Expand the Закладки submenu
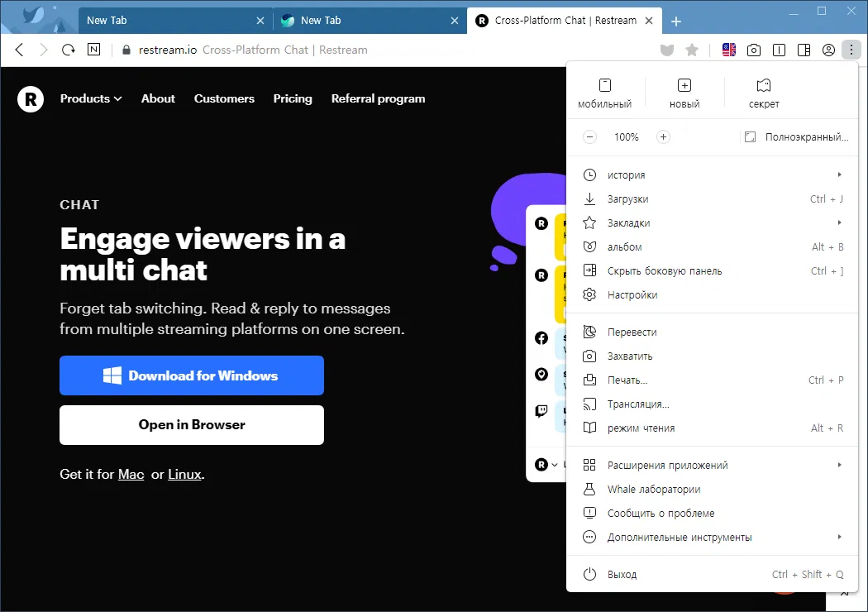Image resolution: width=868 pixels, height=612 pixels. coord(713,222)
